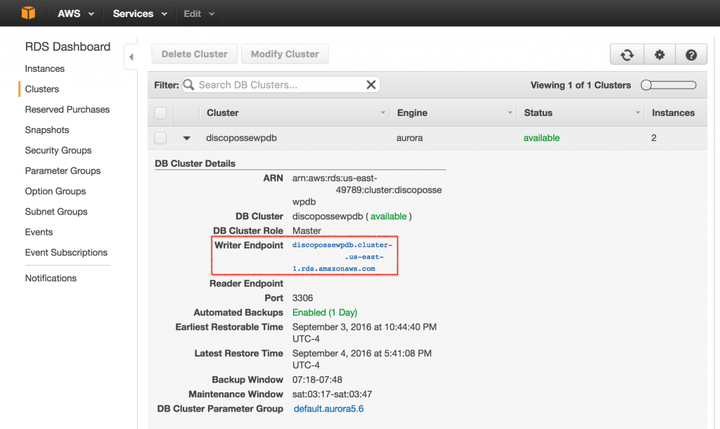The width and height of the screenshot is (720, 429).
Task: Refresh the cluster list
Action: tap(627, 55)
